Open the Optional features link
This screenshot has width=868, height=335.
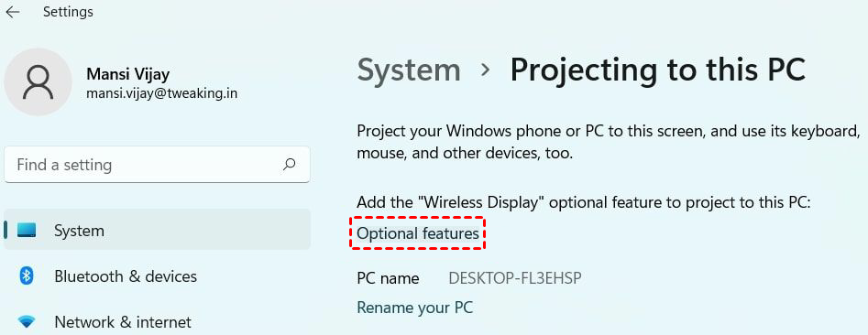[418, 233]
